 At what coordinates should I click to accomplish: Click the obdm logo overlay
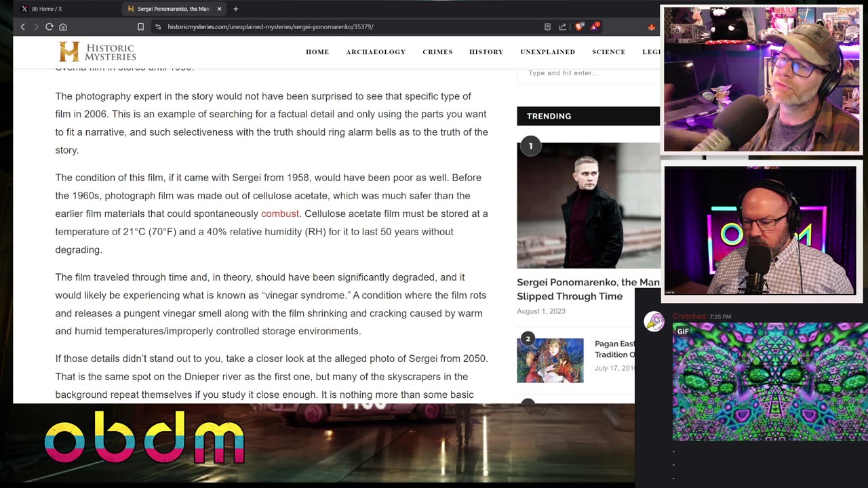[144, 437]
